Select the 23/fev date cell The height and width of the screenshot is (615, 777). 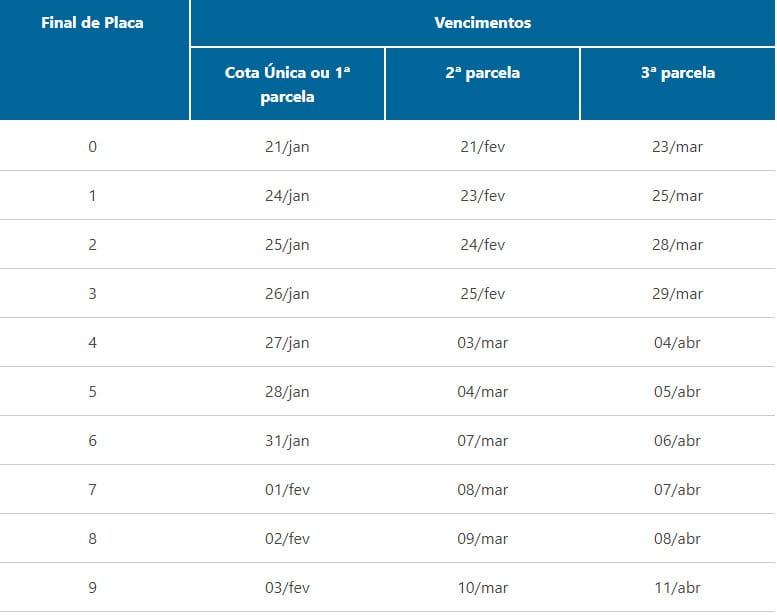482,195
